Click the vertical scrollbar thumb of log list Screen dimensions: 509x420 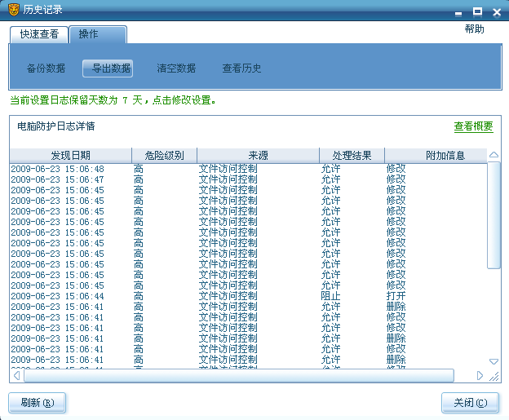(x=494, y=215)
